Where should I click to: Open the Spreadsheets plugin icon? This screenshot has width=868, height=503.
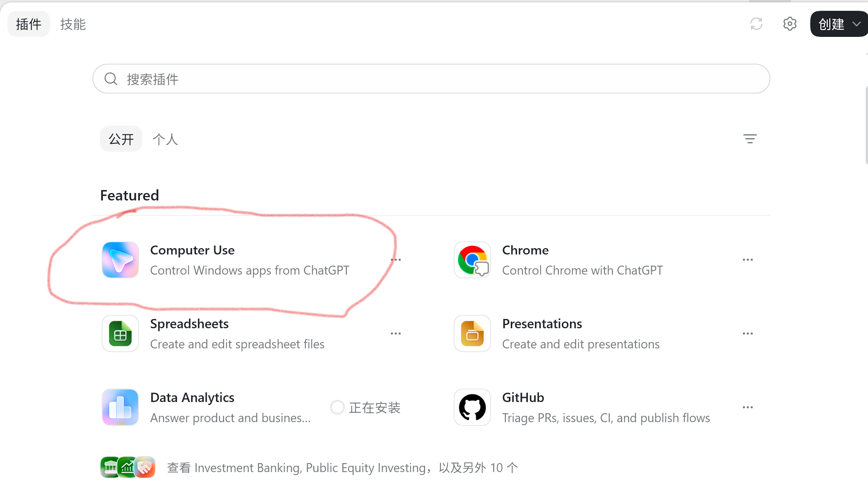[x=120, y=333]
